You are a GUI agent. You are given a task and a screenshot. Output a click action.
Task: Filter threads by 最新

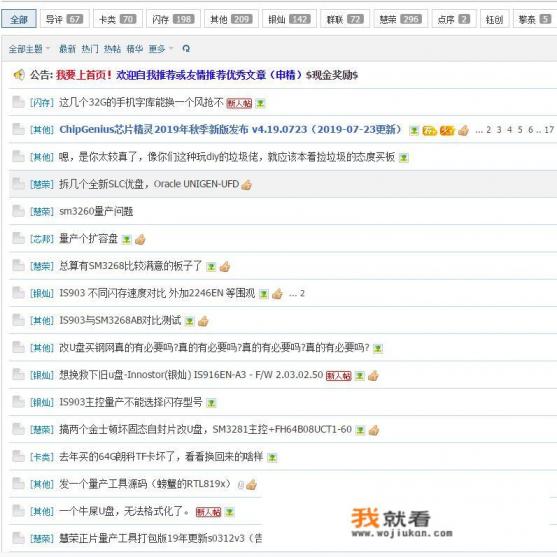click(67, 49)
